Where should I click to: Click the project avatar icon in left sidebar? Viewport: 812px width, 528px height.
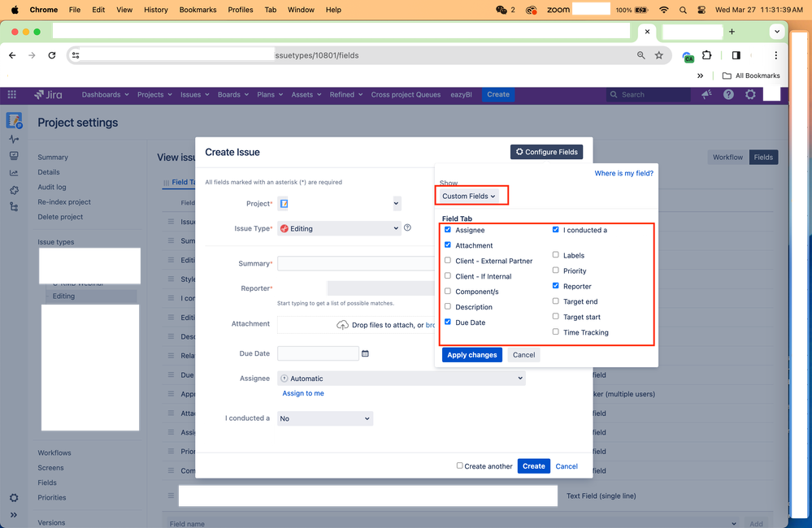click(14, 120)
